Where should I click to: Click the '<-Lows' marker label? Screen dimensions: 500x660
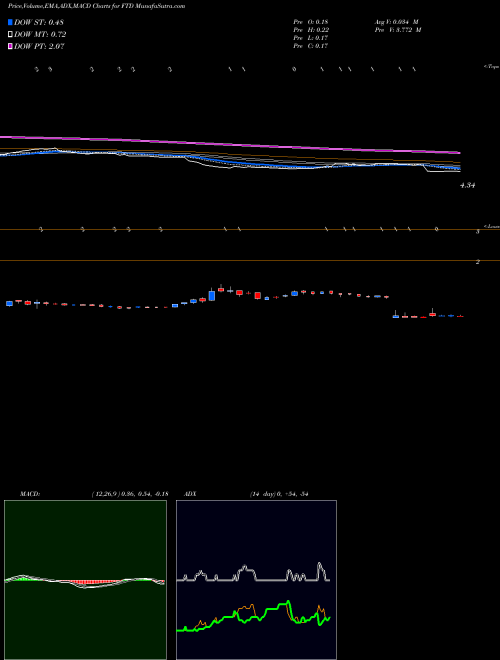pyautogui.click(x=491, y=226)
